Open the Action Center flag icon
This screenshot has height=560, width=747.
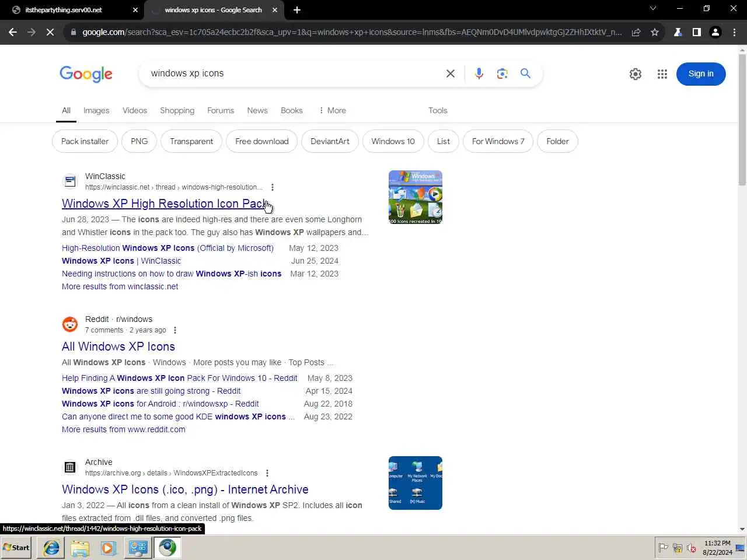click(663, 548)
